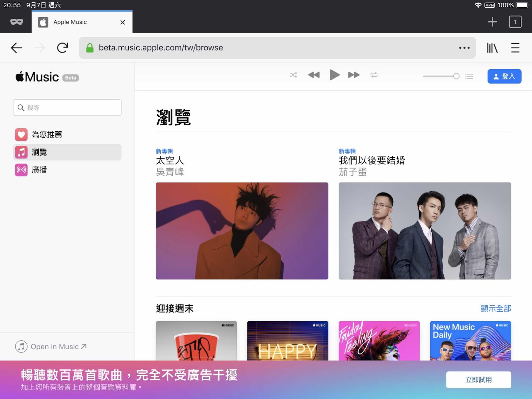Toggle repeat mode
Screen dimensions: 532x399
(374, 75)
